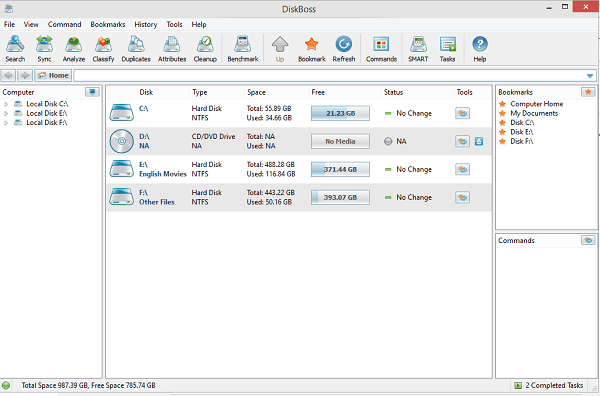This screenshot has width=600, height=396.
Task: Open the Bookmarks menu
Action: (x=108, y=24)
